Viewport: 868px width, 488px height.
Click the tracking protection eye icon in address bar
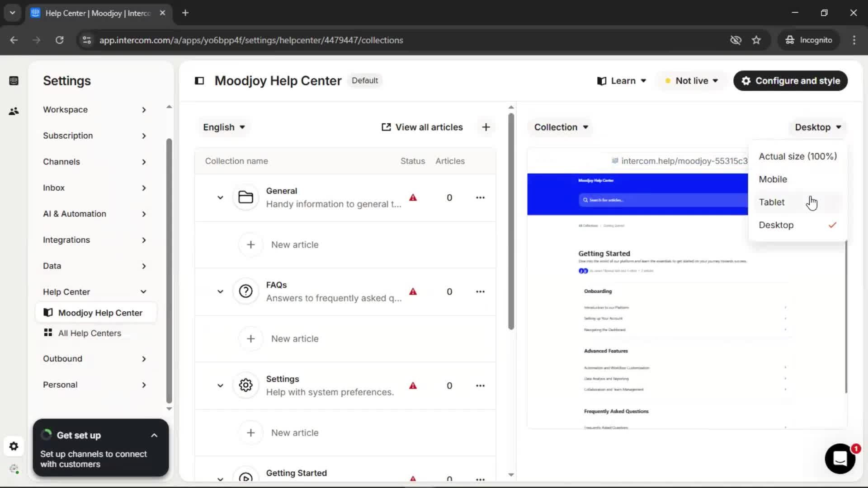[x=736, y=40]
